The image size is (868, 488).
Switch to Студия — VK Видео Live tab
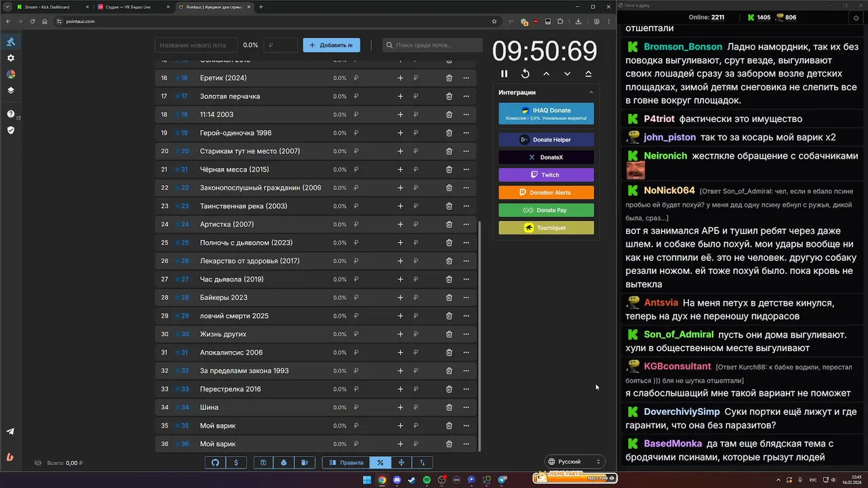[x=134, y=7]
